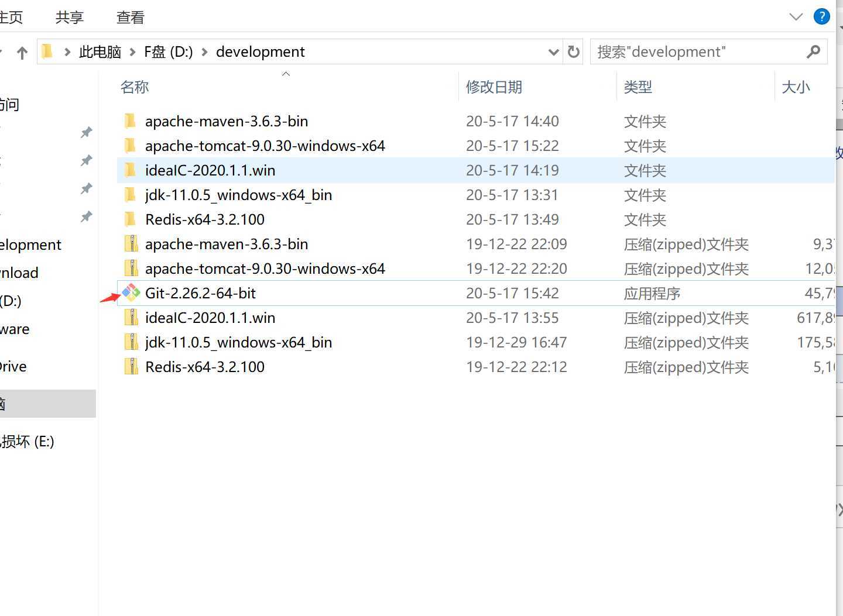Click date cell 19-12-22 22:09

pyautogui.click(x=516, y=244)
